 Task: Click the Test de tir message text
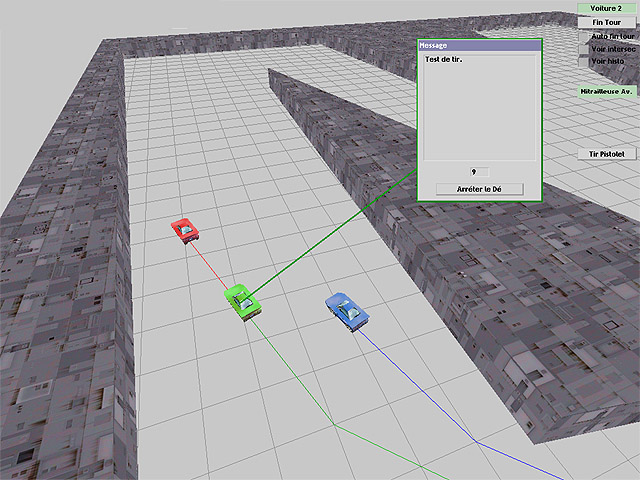pos(443,59)
